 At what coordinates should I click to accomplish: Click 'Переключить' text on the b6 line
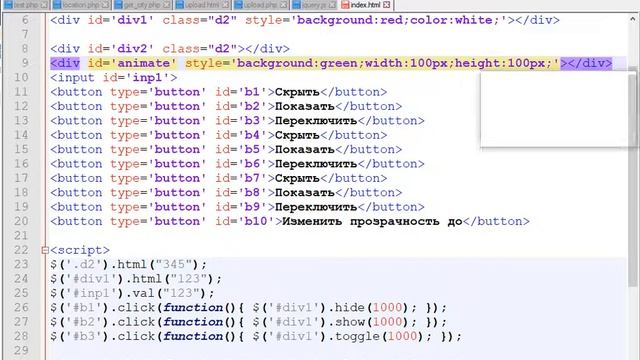click(316, 164)
